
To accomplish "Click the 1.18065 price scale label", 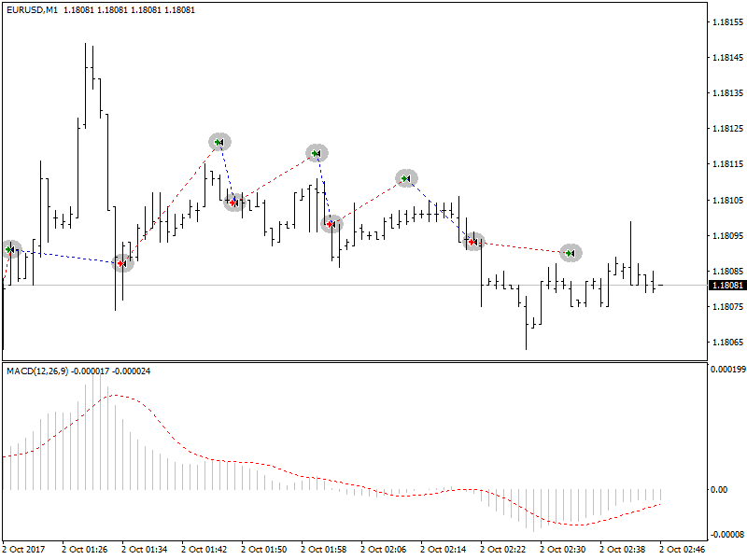I will [726, 343].
